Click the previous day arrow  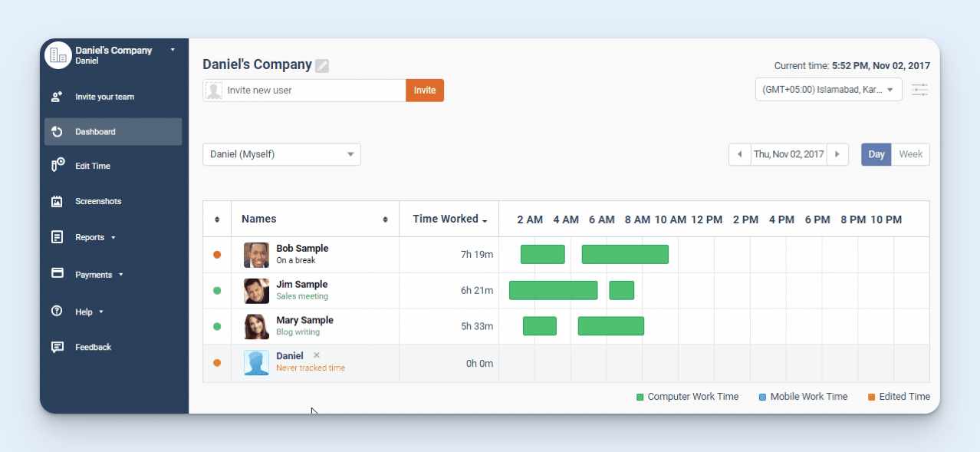pos(739,154)
